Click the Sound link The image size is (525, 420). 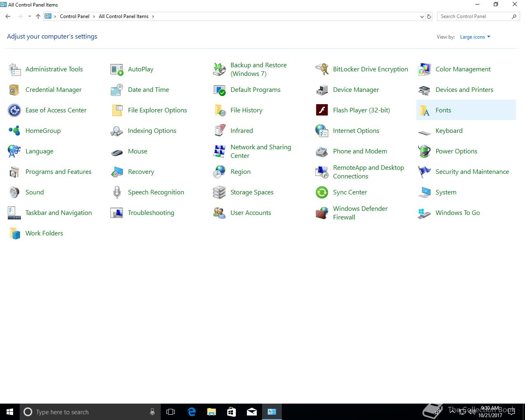[x=34, y=192]
